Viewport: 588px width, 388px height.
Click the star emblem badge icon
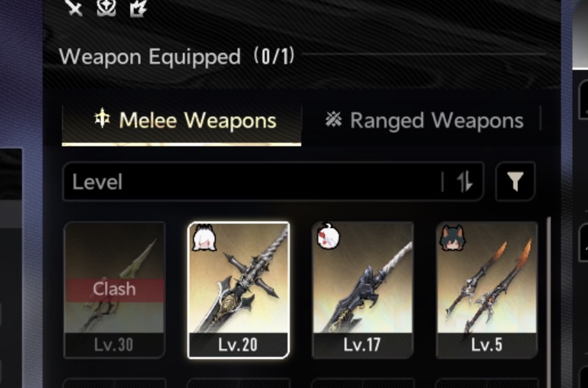tap(106, 8)
